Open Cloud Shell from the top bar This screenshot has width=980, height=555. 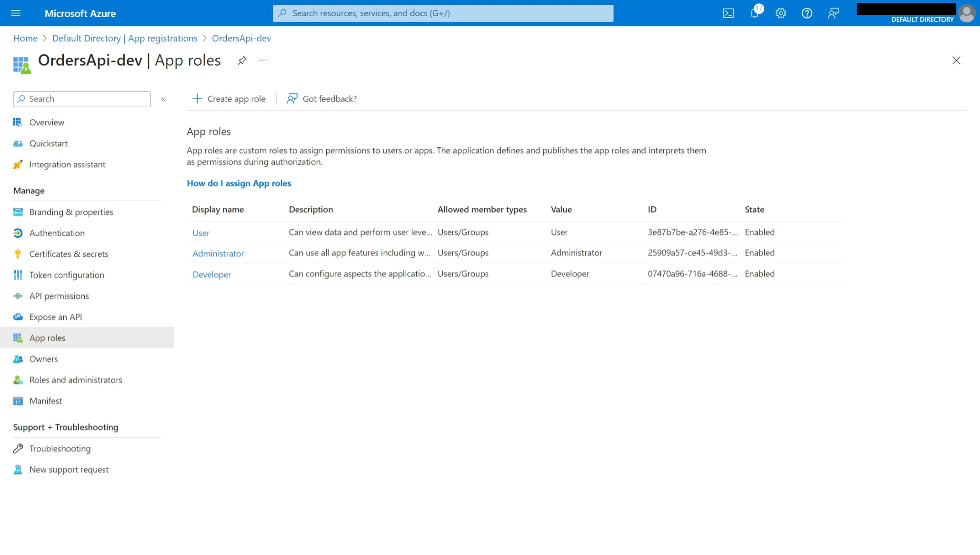(x=728, y=13)
